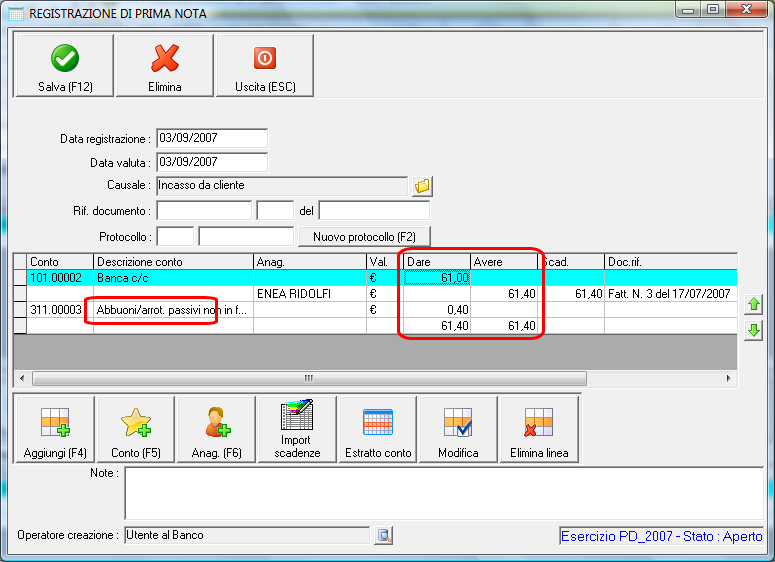Click the Anag. column header
Screen dimensions: 775x562
point(309,261)
